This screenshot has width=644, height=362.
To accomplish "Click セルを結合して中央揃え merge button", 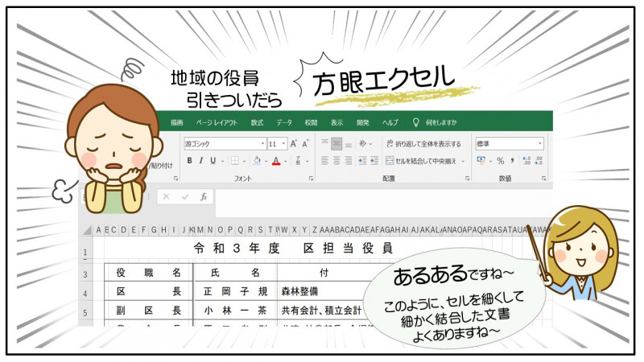I will pyautogui.click(x=421, y=161).
